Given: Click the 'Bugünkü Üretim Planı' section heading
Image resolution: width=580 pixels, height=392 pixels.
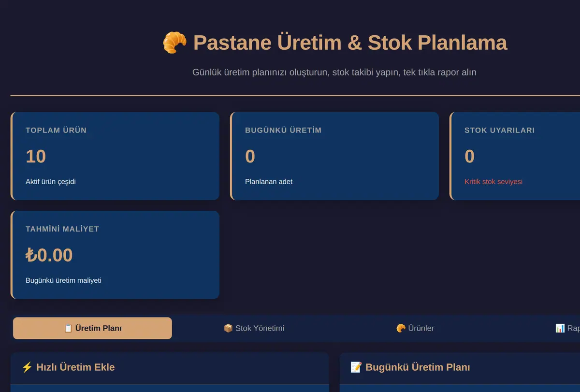Looking at the screenshot, I should click(x=418, y=367).
